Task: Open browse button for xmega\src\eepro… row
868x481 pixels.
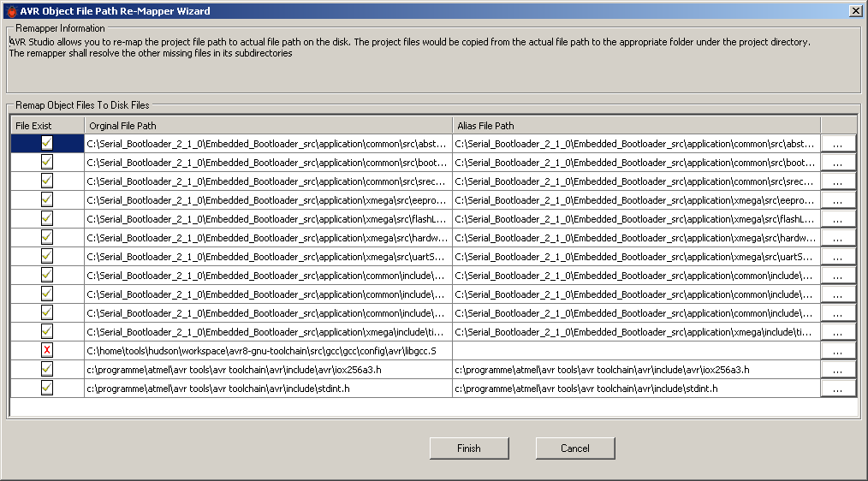Action: click(x=837, y=200)
